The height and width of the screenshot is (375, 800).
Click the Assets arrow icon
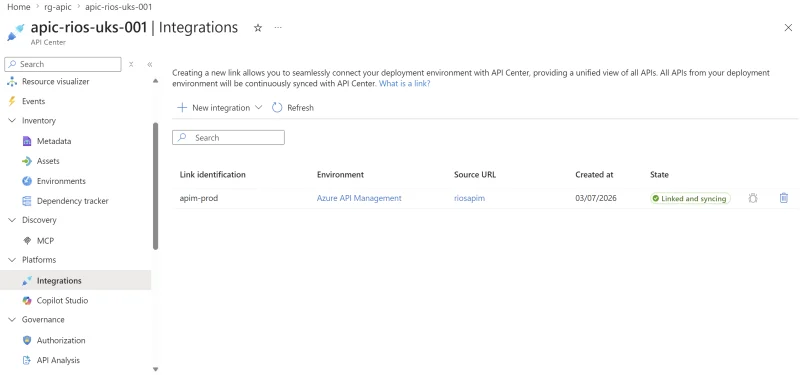coord(27,161)
